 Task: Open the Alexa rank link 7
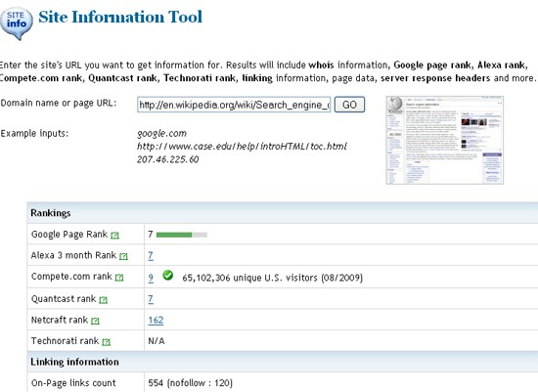click(151, 255)
